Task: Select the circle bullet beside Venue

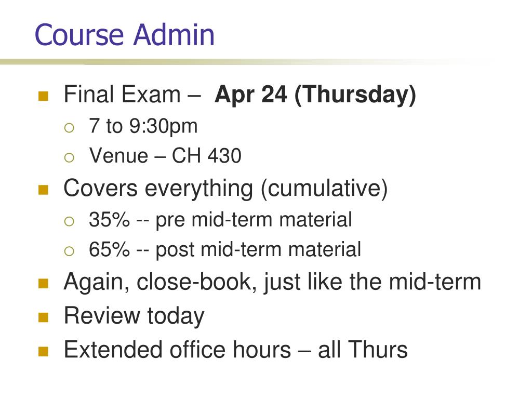Action: 69,157
